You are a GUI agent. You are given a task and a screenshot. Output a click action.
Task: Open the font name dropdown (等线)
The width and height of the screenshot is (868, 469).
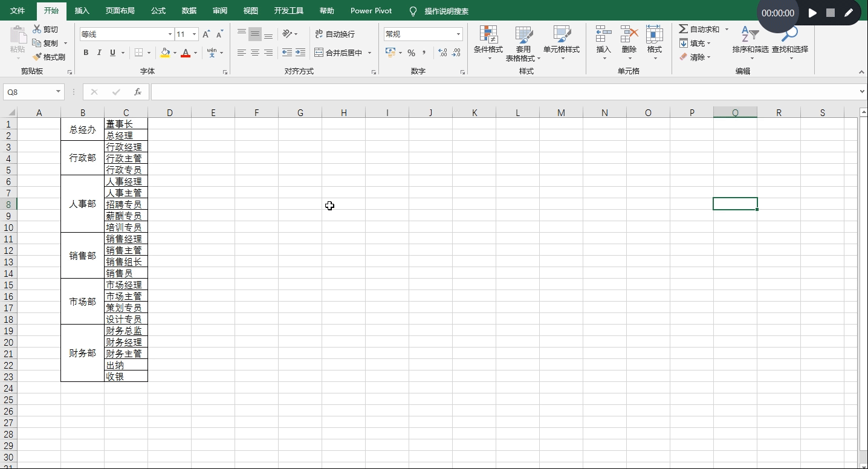[170, 34]
